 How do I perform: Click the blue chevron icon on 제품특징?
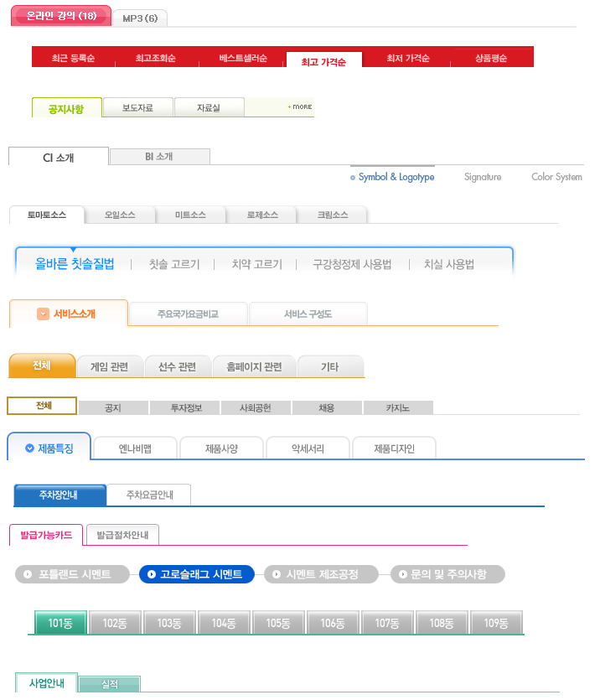(30, 449)
